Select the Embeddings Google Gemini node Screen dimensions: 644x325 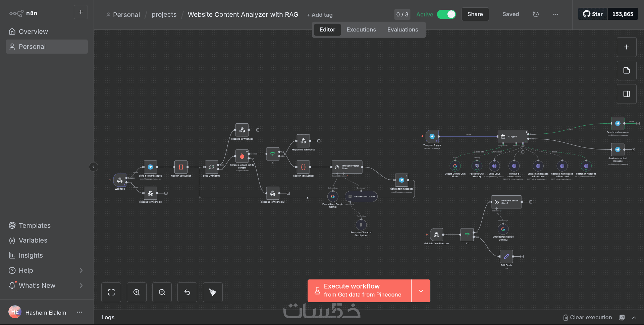point(333,197)
